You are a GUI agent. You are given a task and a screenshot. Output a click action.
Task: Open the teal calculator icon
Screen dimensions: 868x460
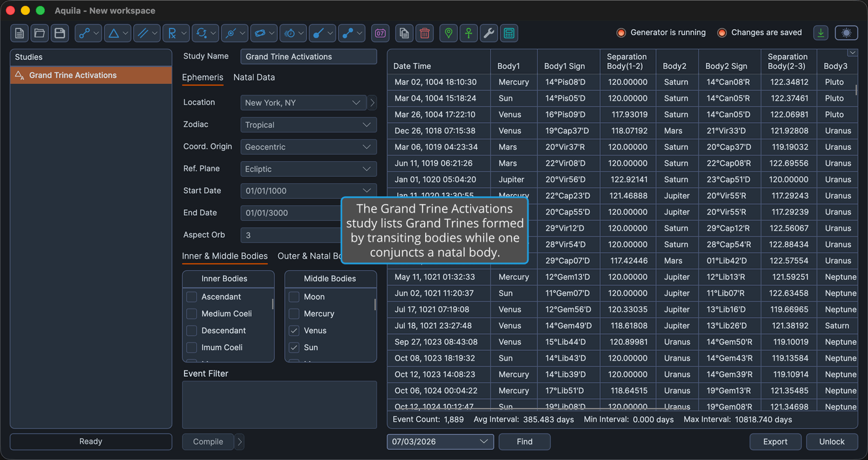pyautogui.click(x=509, y=33)
